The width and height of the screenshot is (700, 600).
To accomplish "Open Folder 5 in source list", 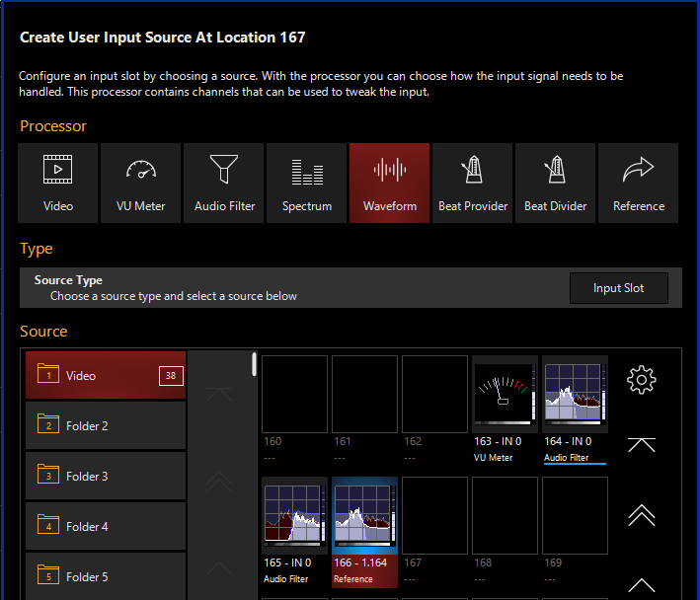I will [106, 576].
